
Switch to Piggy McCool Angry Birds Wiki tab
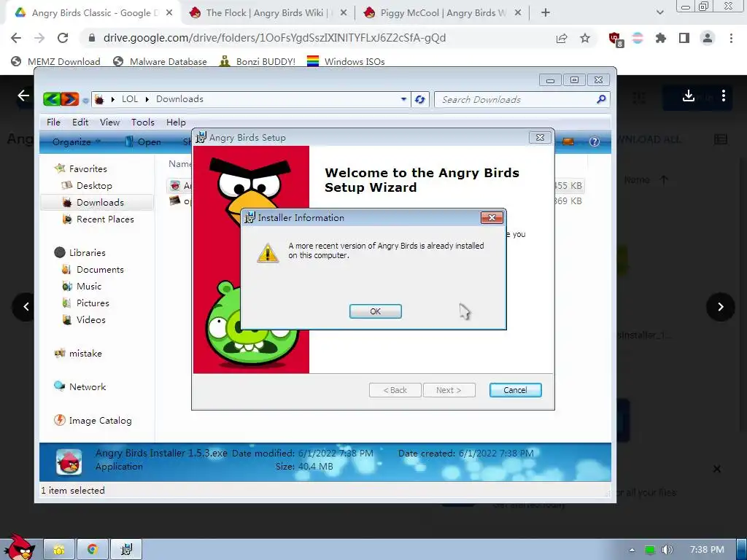coord(443,13)
